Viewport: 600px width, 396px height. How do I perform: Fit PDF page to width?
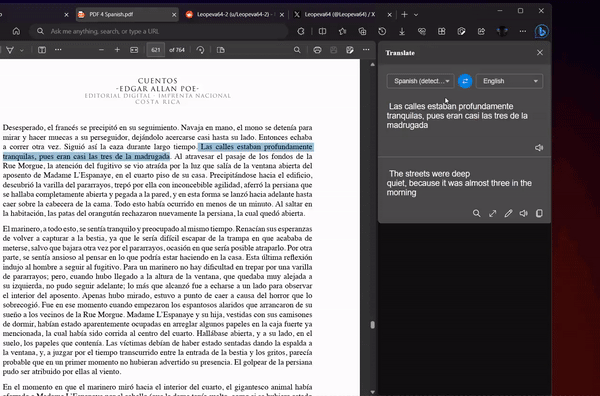tap(134, 50)
